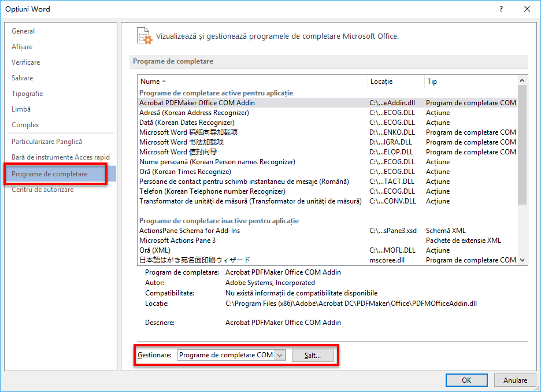Dismiss the dialog using Anulare

click(x=514, y=380)
